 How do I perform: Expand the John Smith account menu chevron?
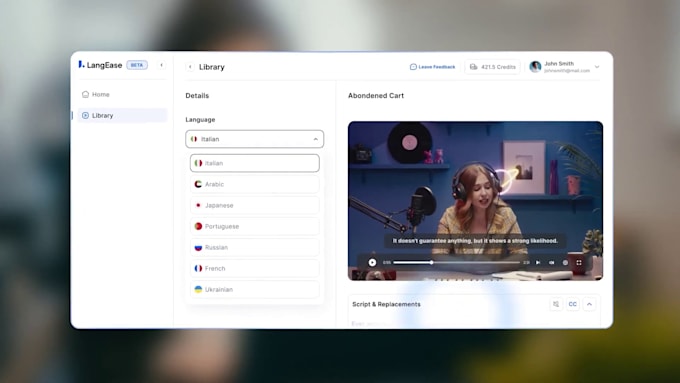(597, 67)
